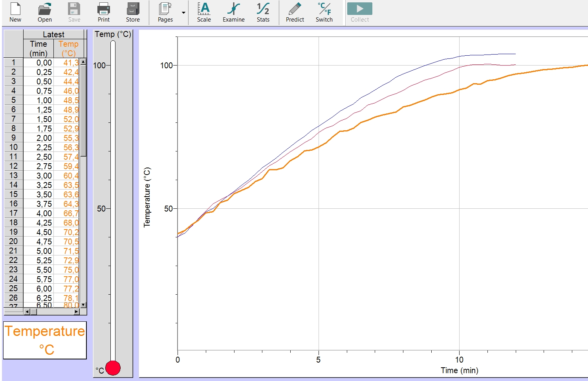The height and width of the screenshot is (381, 588).
Task: Store the latest data run
Action: [133, 12]
